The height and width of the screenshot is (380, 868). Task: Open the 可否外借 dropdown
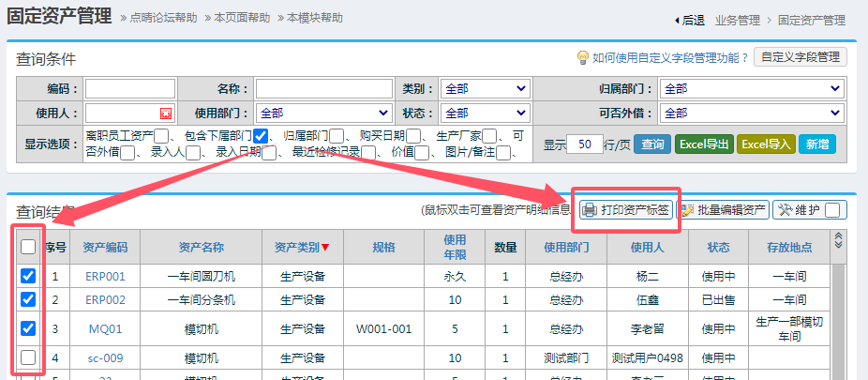[x=752, y=113]
